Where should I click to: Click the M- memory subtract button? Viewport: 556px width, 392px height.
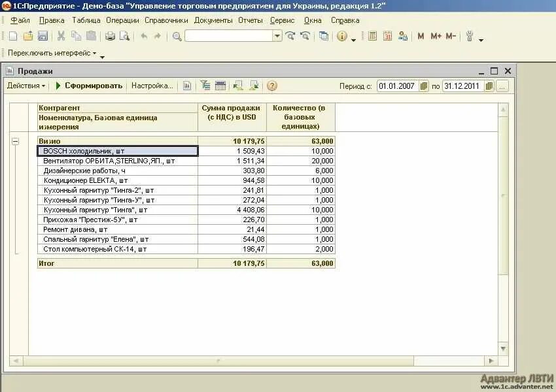tap(450, 36)
